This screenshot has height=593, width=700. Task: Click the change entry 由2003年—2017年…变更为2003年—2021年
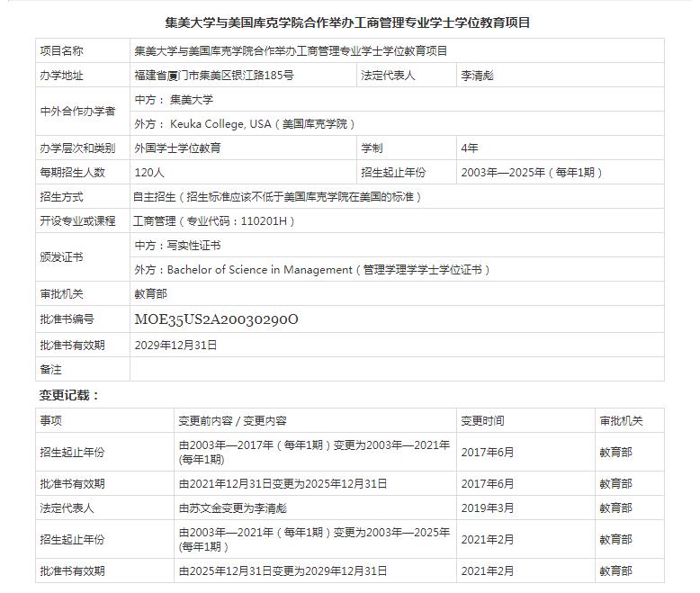point(314,452)
